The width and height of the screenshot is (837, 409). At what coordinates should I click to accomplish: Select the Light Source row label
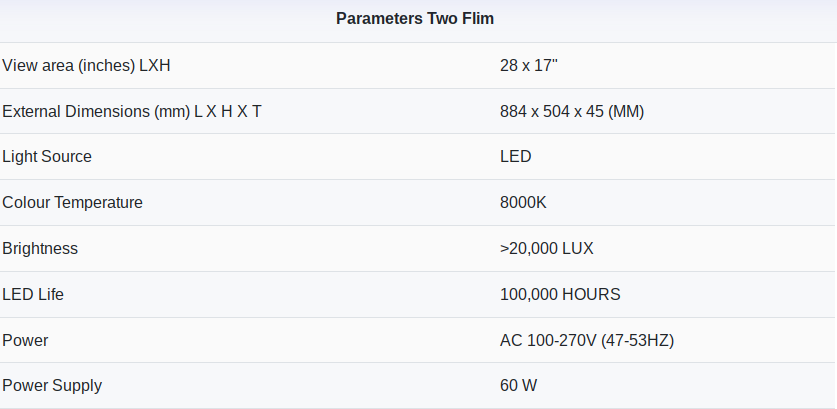[x=47, y=157]
